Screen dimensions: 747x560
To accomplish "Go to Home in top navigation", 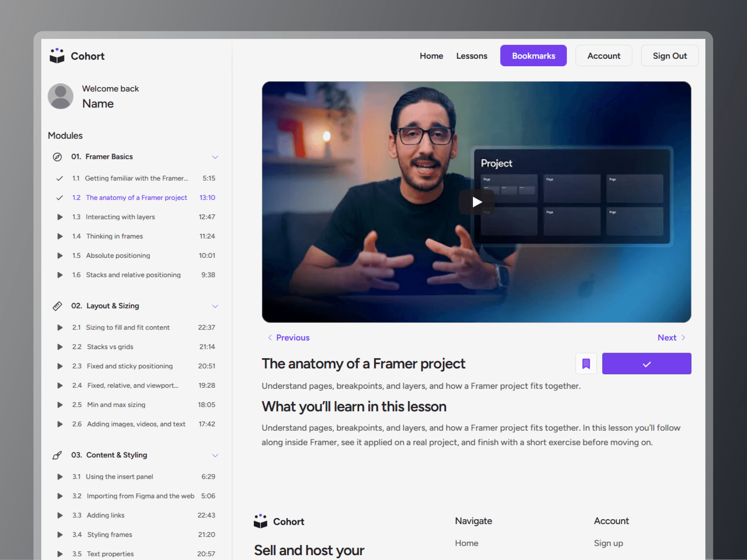I will pos(431,56).
